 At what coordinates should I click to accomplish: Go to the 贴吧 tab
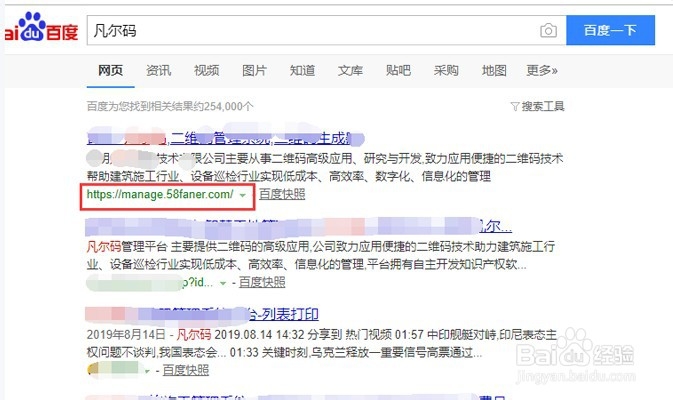398,70
